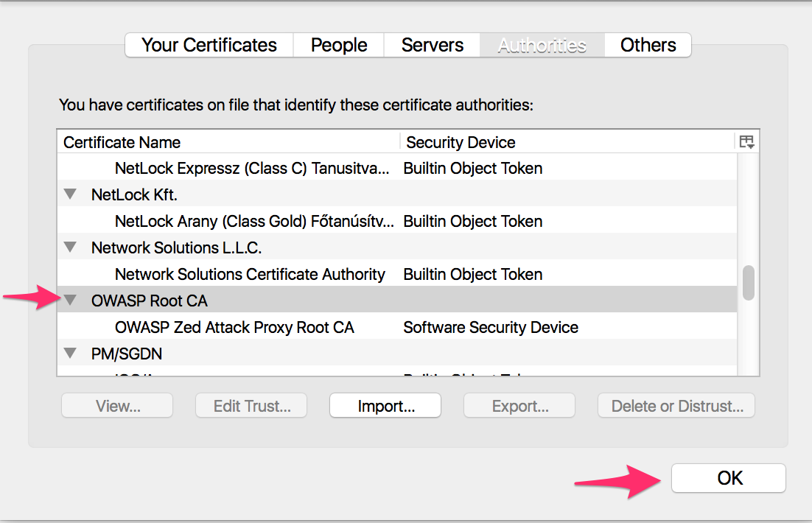Viewport: 812px width, 523px height.
Task: Collapse the Network Solutions L.L.C. entry
Action: [x=70, y=247]
